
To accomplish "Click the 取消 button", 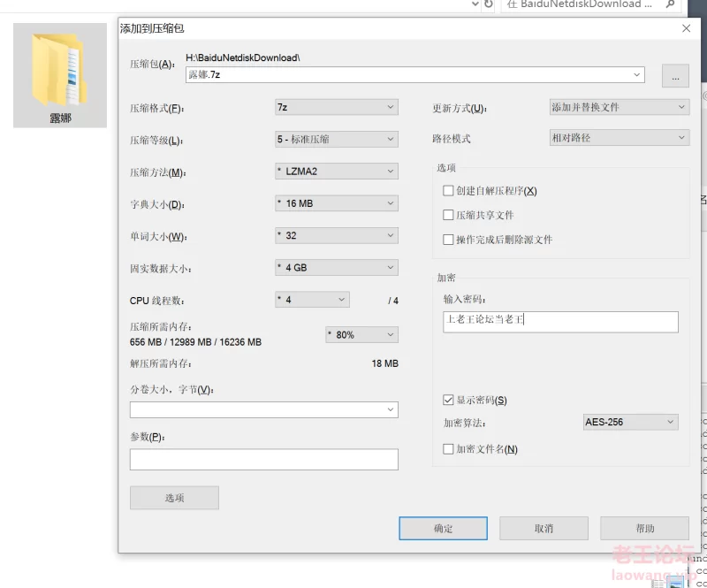I will pyautogui.click(x=544, y=529).
